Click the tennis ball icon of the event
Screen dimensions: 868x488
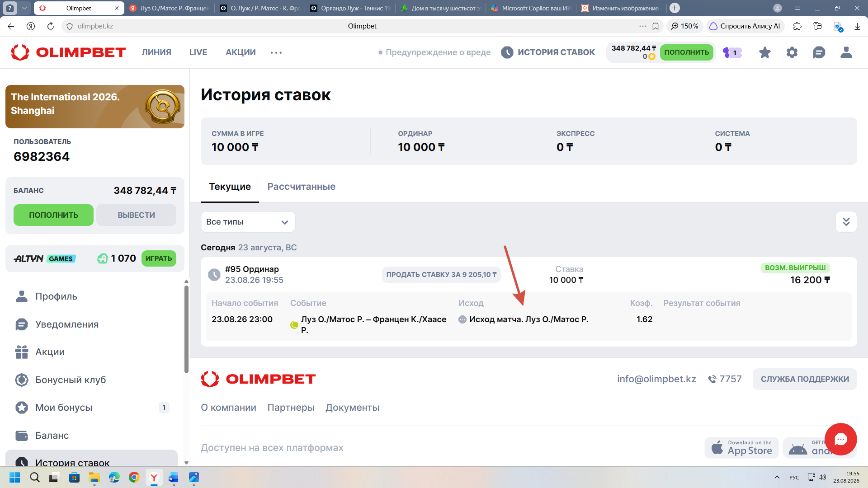[x=294, y=324]
